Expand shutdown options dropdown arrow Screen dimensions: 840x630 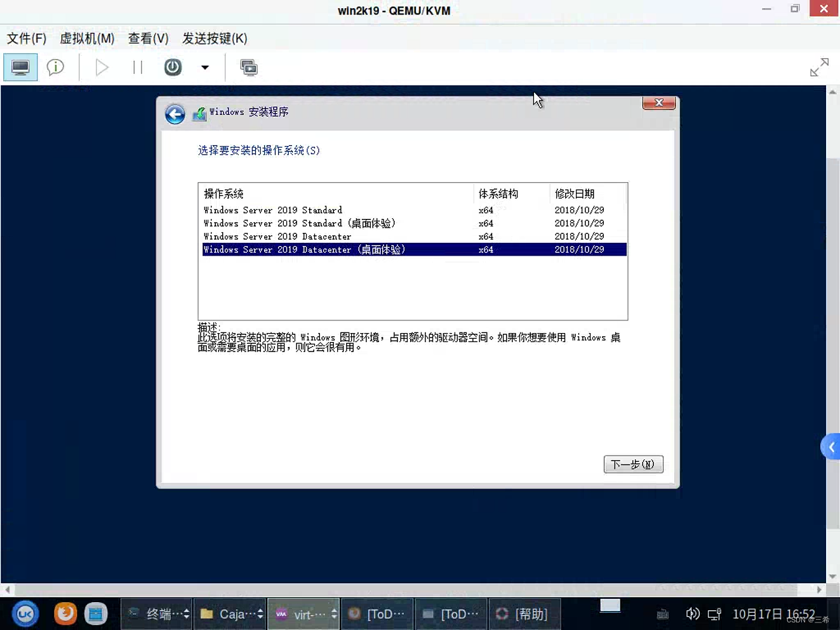coord(205,67)
